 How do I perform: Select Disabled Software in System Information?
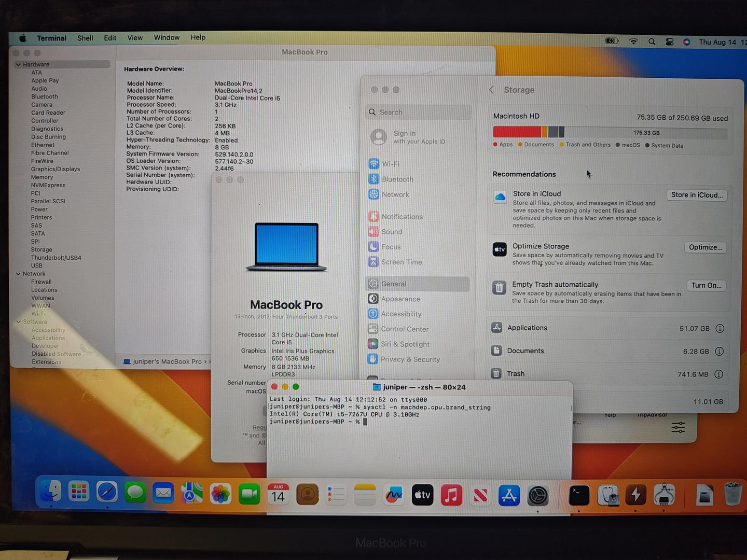tap(57, 354)
